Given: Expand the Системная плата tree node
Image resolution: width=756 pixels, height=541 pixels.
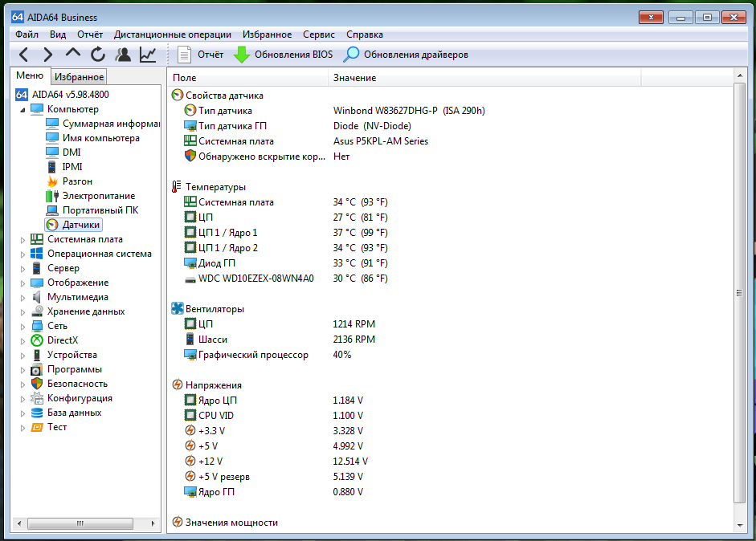Looking at the screenshot, I should 22,239.
